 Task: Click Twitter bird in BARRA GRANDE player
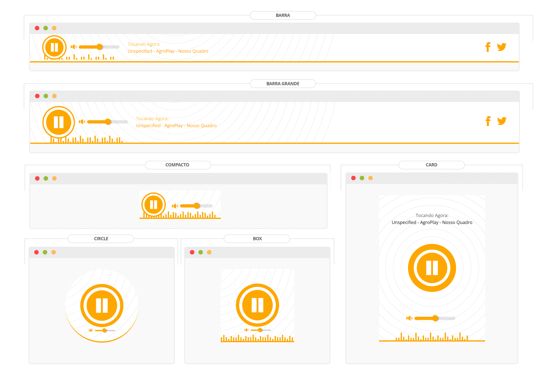502,121
